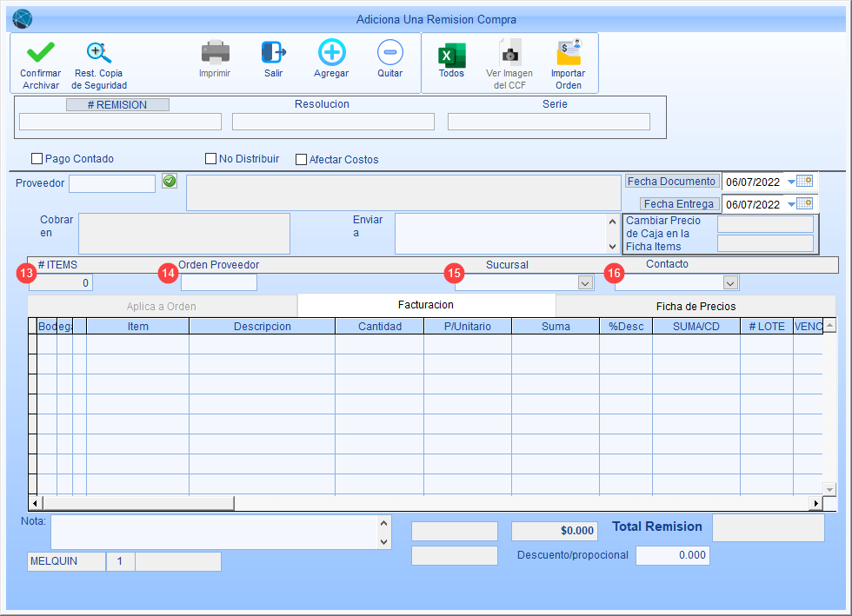Image resolution: width=852 pixels, height=616 pixels.
Task: Click the P/Unitario column header
Action: [x=468, y=327]
